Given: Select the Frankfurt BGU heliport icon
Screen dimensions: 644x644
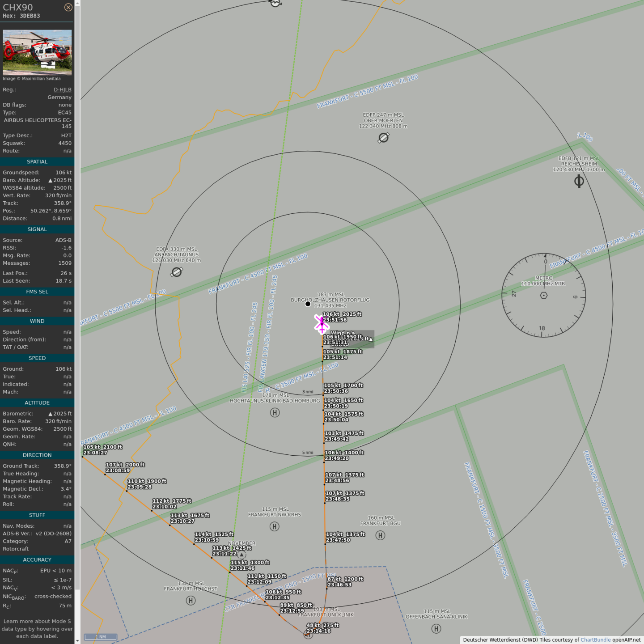Looking at the screenshot, I should tap(380, 535).
